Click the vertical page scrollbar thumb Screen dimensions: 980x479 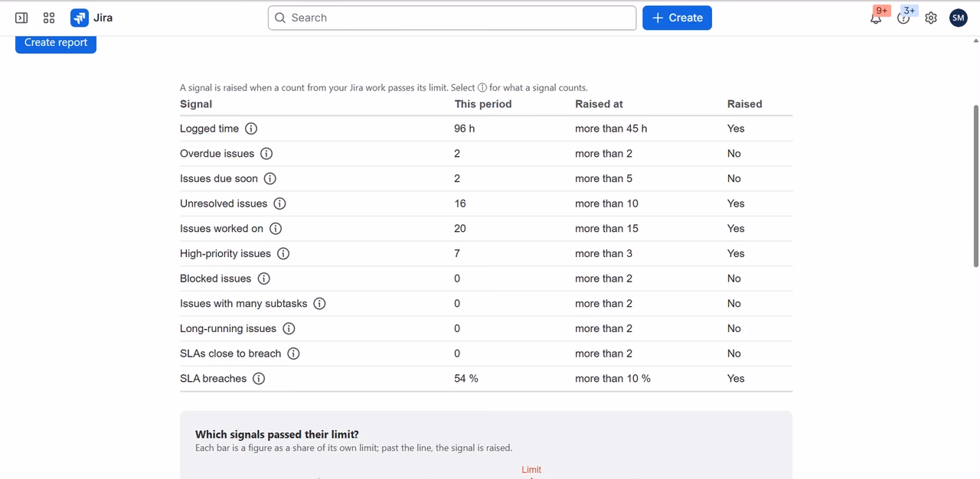pos(975,186)
